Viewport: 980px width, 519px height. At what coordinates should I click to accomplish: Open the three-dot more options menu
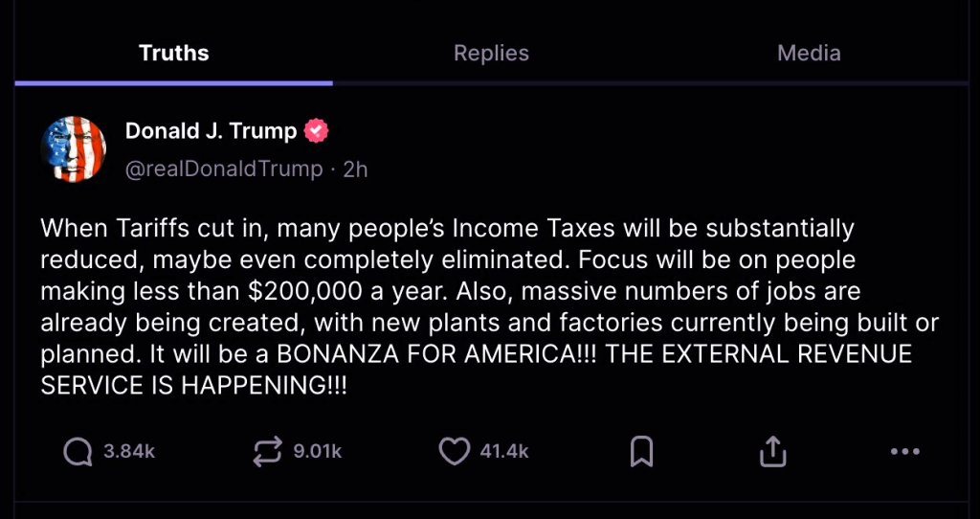(904, 452)
